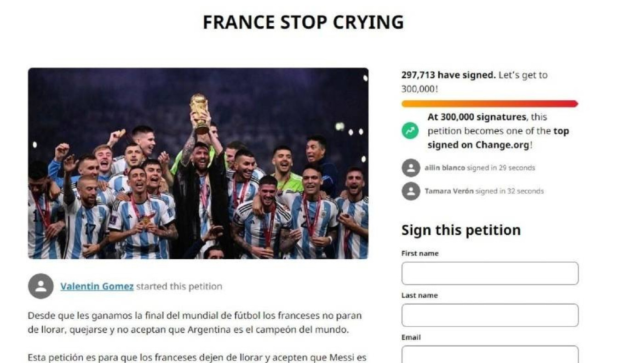Image resolution: width=644 pixels, height=363 pixels.
Task: Click ailin blanco's signer avatar icon
Action: click(x=411, y=168)
